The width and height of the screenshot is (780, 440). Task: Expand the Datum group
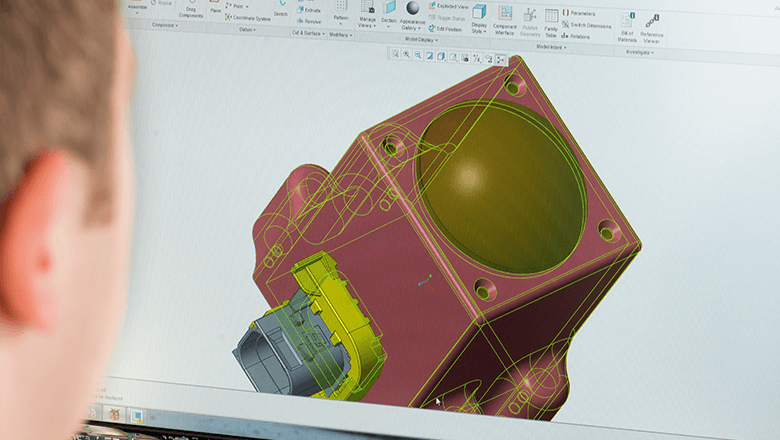[x=247, y=29]
